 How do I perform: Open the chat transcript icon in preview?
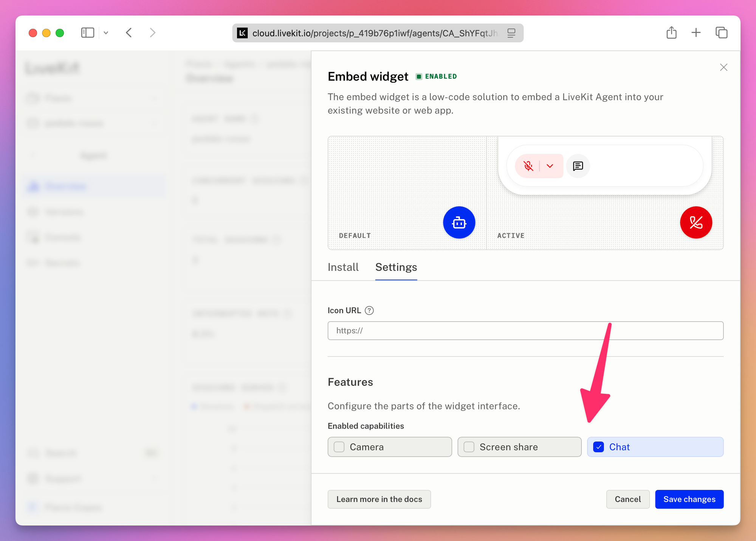tap(578, 166)
